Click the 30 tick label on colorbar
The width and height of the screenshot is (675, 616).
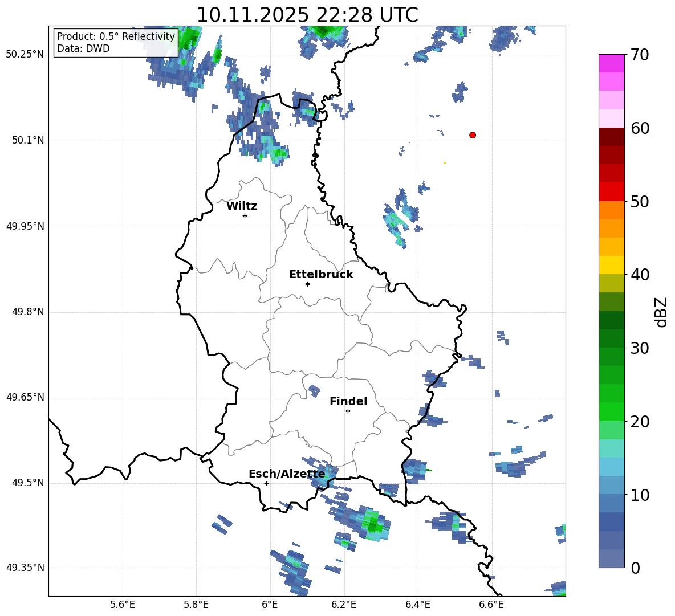point(640,348)
